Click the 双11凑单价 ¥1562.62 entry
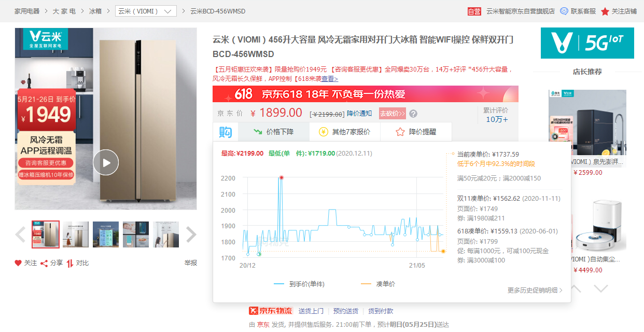644x332 pixels. coord(509,198)
